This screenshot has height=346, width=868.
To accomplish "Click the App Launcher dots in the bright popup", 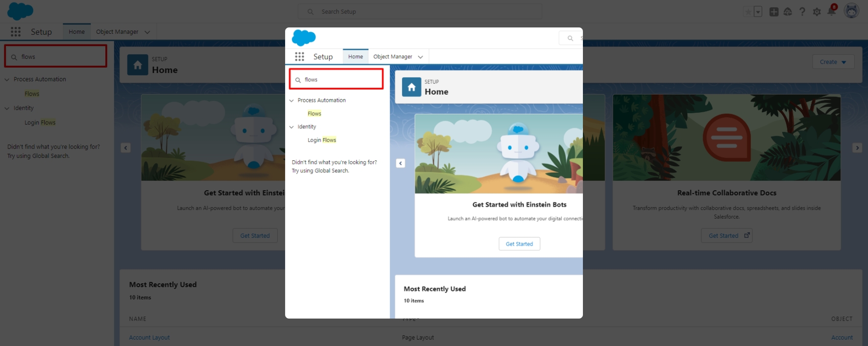I will [x=299, y=57].
